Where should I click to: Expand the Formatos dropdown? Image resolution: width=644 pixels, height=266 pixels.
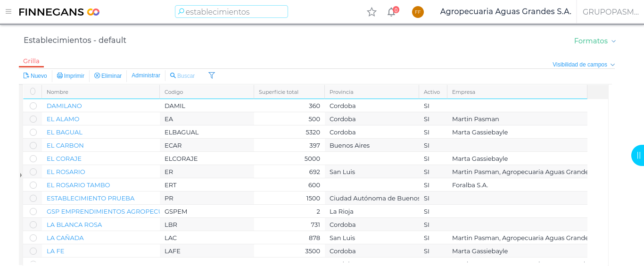(x=595, y=41)
